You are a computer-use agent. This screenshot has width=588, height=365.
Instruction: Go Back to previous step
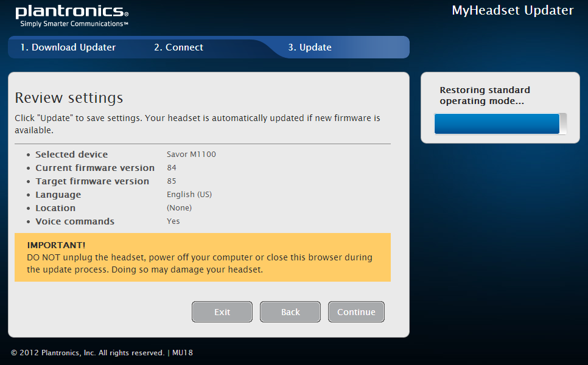click(x=290, y=312)
